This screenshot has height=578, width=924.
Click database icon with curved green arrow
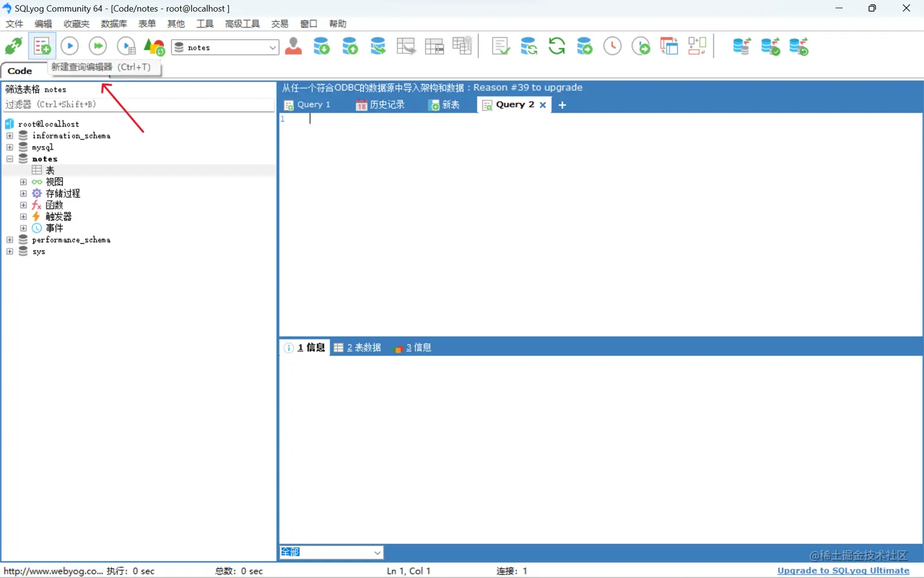point(378,46)
